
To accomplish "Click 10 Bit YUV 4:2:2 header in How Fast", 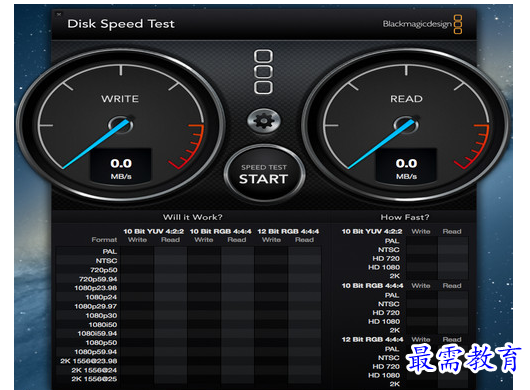I will (x=372, y=231).
